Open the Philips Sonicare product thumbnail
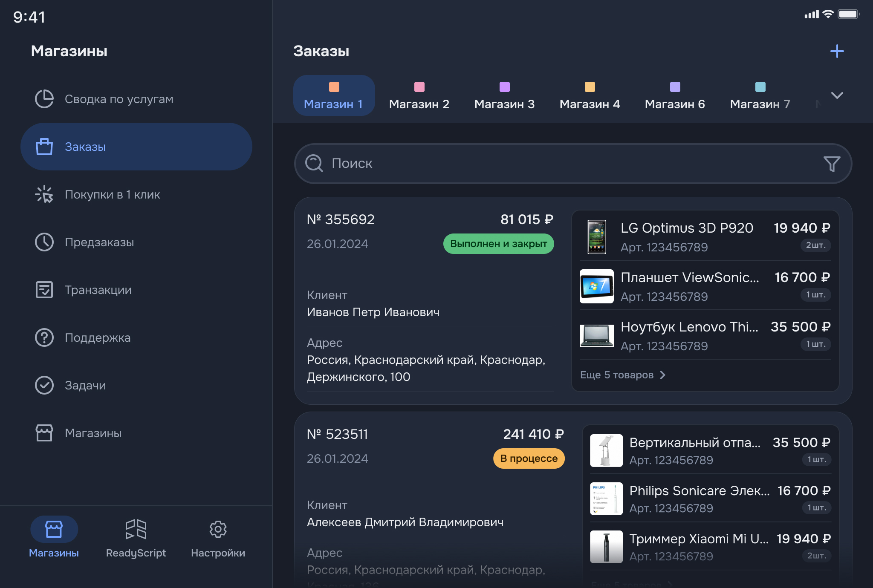Image resolution: width=873 pixels, height=588 pixels. coord(606,499)
